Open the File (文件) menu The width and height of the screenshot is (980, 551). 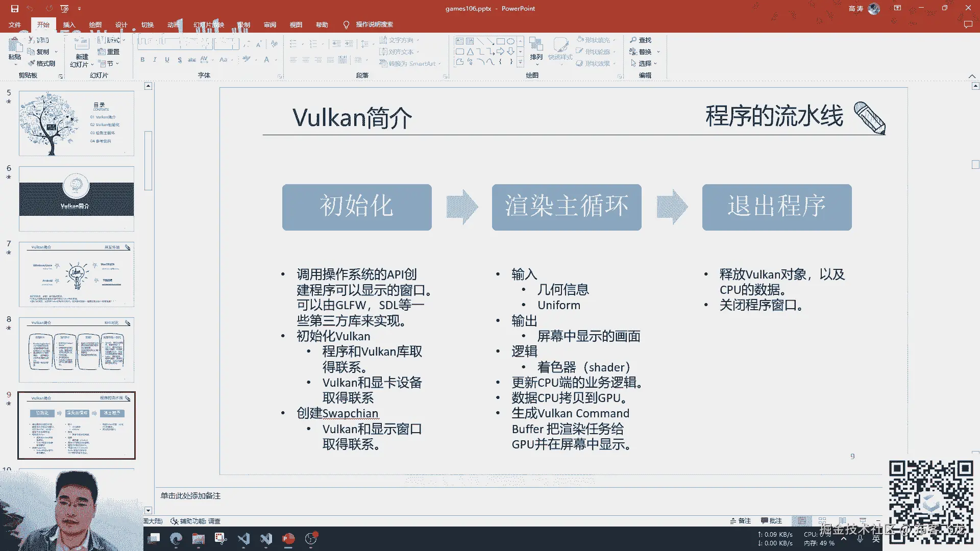click(x=15, y=24)
